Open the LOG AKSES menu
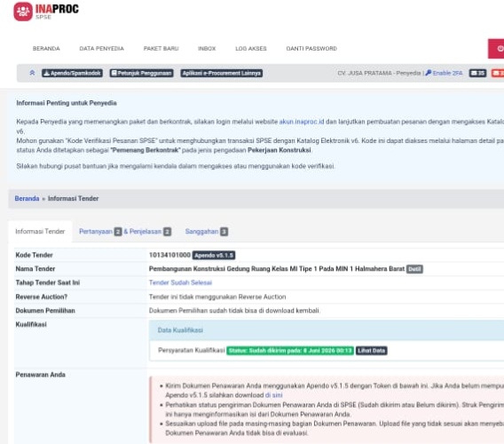This screenshot has width=504, height=444. [251, 49]
